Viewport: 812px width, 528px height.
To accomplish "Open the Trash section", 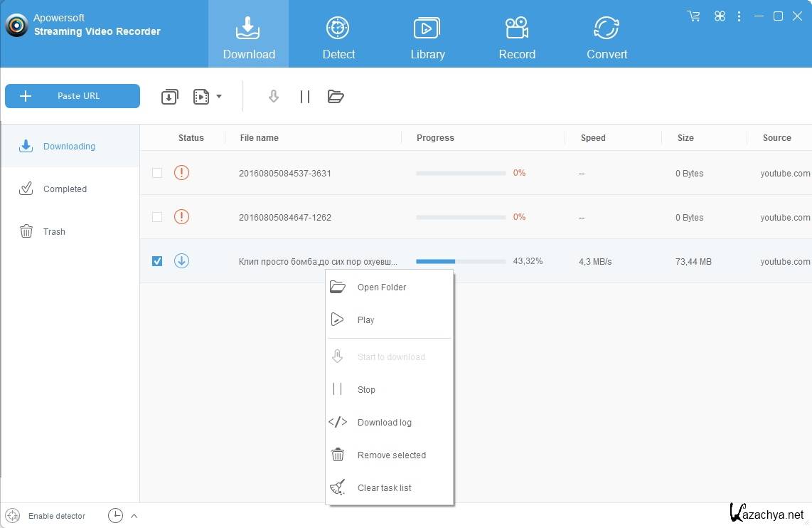I will 53,232.
